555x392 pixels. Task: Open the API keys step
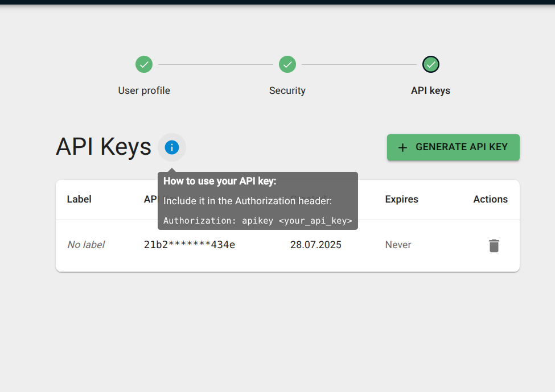[430, 90]
